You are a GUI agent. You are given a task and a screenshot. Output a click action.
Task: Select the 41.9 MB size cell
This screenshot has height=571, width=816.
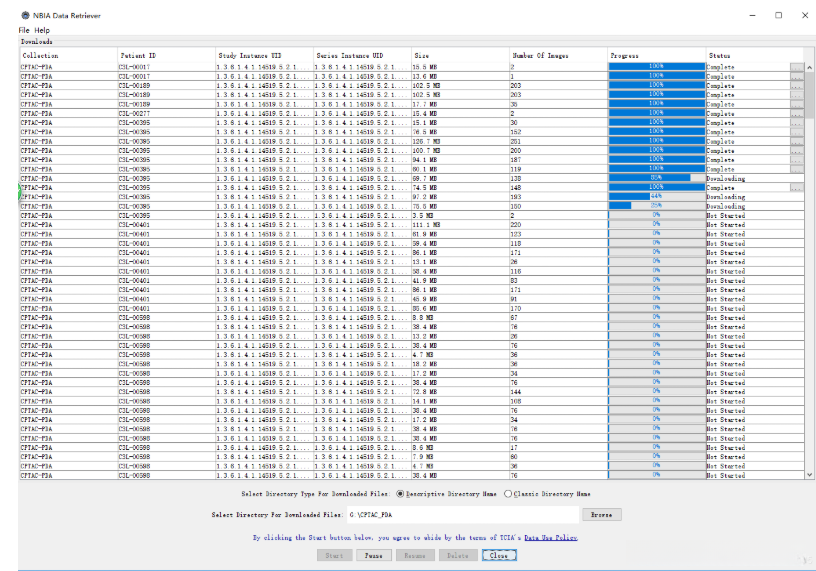[461, 281]
